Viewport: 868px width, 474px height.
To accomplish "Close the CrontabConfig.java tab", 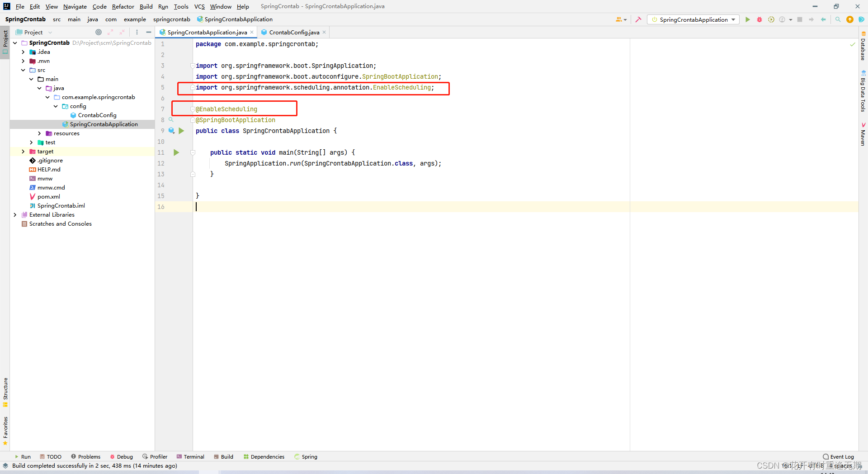I will pyautogui.click(x=324, y=32).
